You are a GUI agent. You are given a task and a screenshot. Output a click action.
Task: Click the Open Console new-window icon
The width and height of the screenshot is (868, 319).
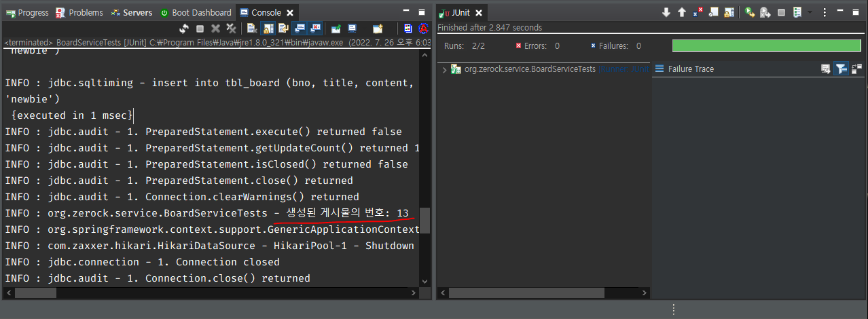click(x=378, y=29)
